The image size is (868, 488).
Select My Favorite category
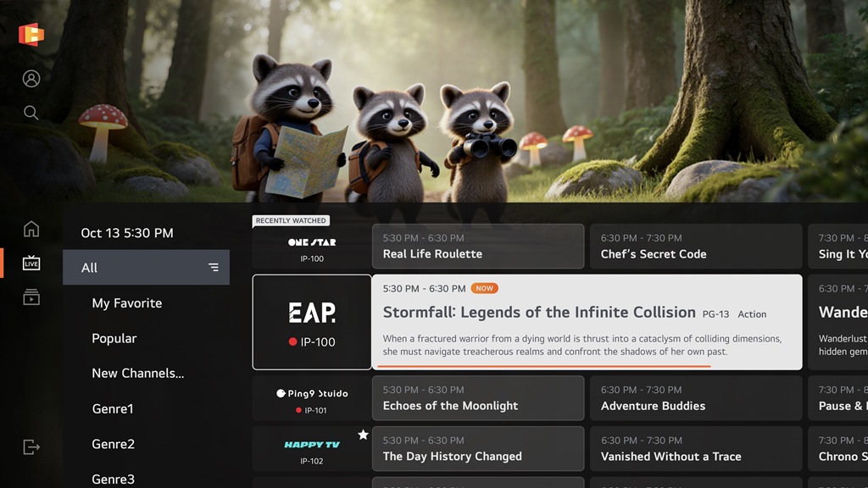[x=127, y=303]
